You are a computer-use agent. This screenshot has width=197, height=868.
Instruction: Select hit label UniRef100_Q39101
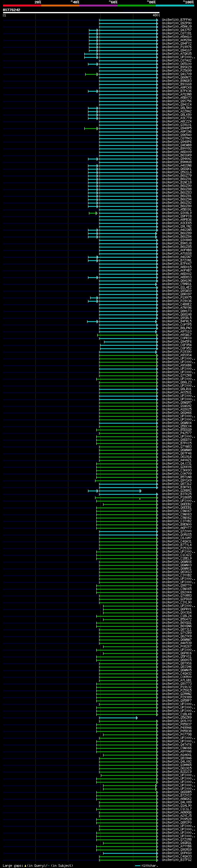(x=177, y=125)
